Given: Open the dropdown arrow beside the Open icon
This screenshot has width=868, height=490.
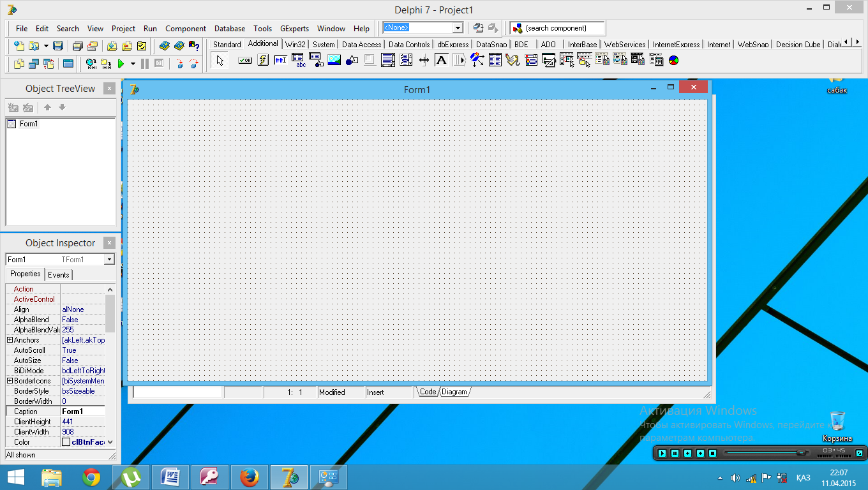Looking at the screenshot, I should pos(46,46).
